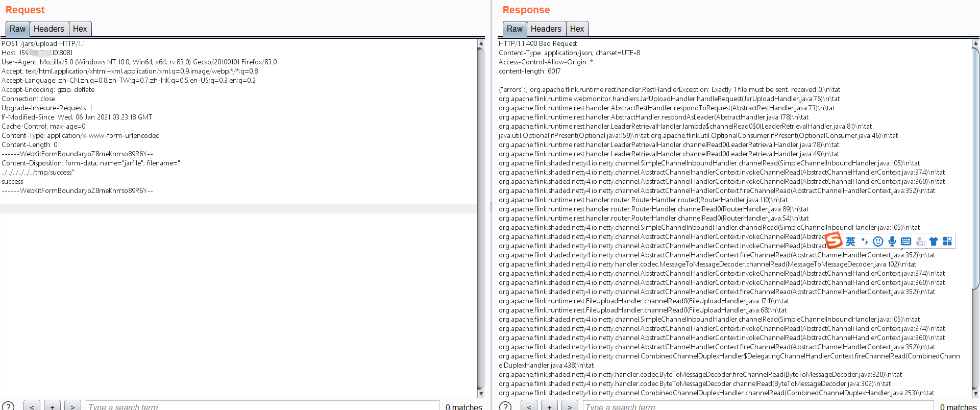Click the Request panel title

pyautogui.click(x=25, y=10)
